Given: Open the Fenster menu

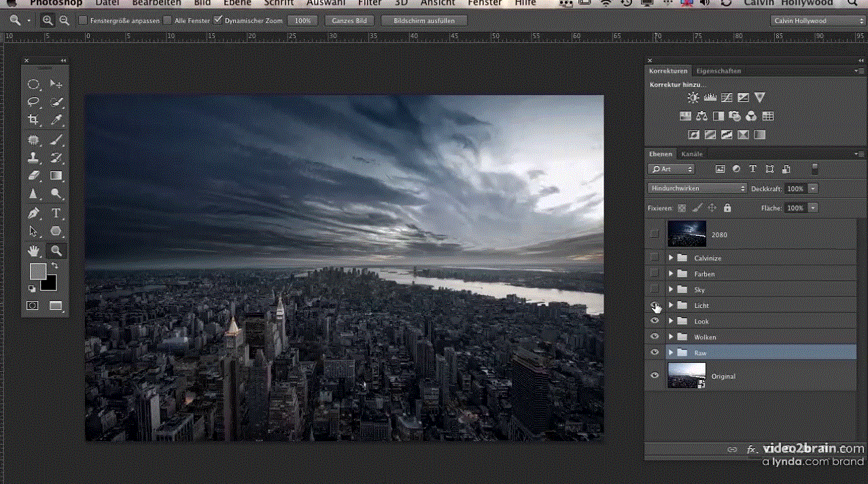Looking at the screenshot, I should 485,3.
